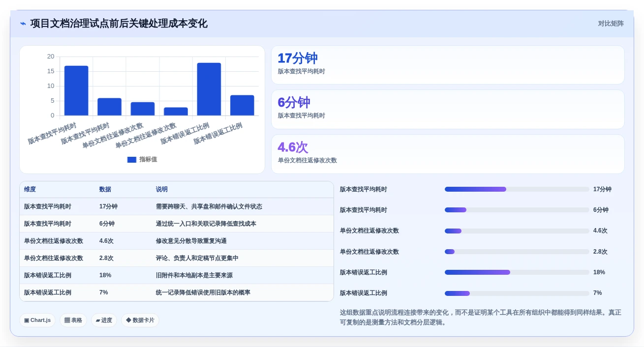Click the dashboard title 项目文档治理试点前后关键处理成本变化
Screen dimensions: 644x347
pyautogui.click(x=119, y=24)
